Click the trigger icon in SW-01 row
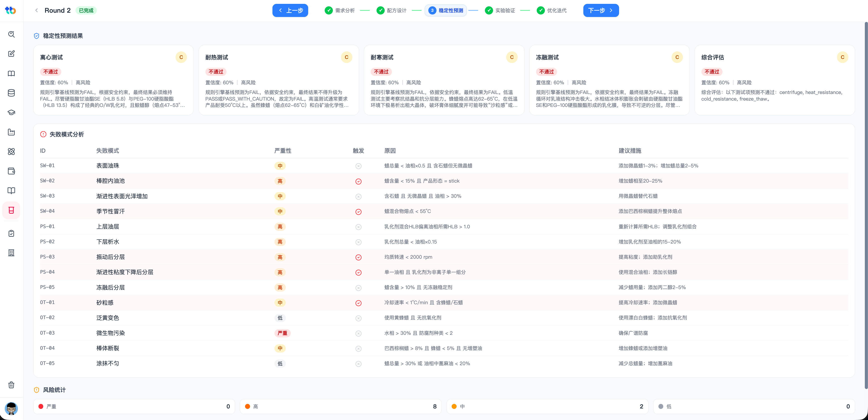 [358, 166]
